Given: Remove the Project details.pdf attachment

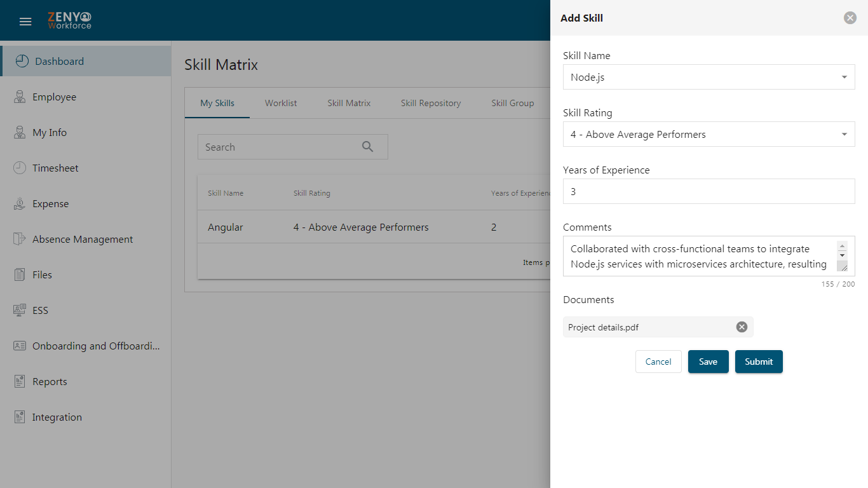Looking at the screenshot, I should point(742,327).
